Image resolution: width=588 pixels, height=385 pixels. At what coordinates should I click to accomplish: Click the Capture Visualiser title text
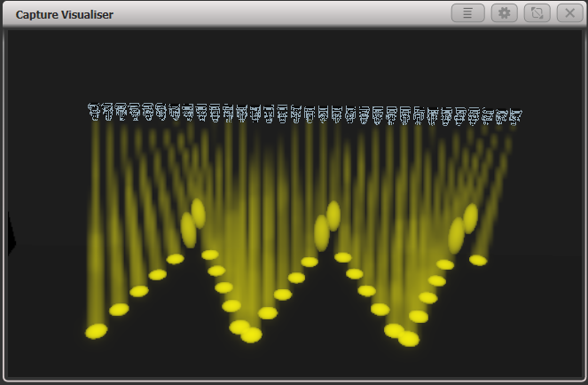[65, 14]
